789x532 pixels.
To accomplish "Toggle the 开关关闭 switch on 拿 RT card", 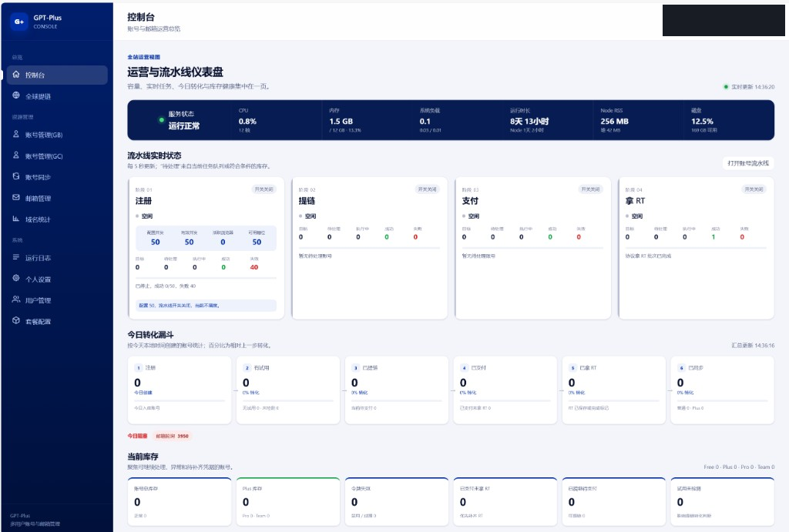I will coord(754,189).
